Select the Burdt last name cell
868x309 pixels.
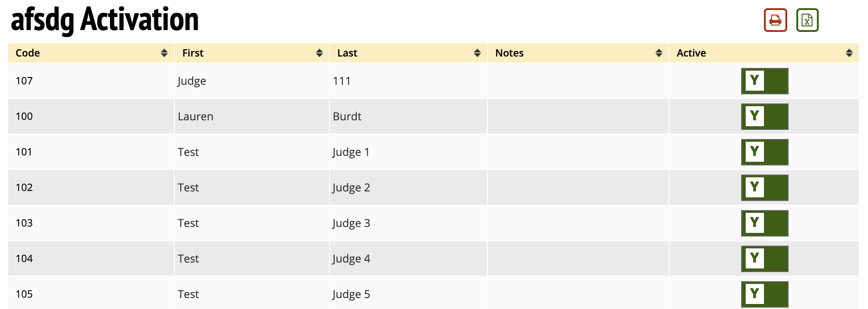(x=347, y=117)
